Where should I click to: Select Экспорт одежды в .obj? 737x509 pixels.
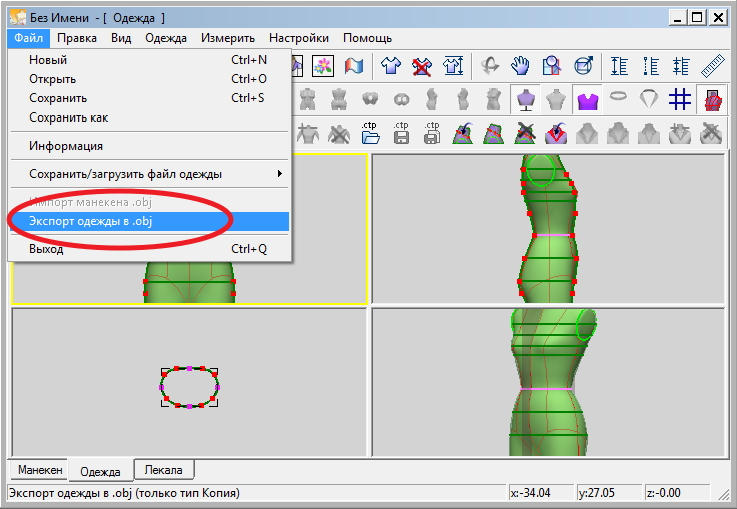[149, 221]
